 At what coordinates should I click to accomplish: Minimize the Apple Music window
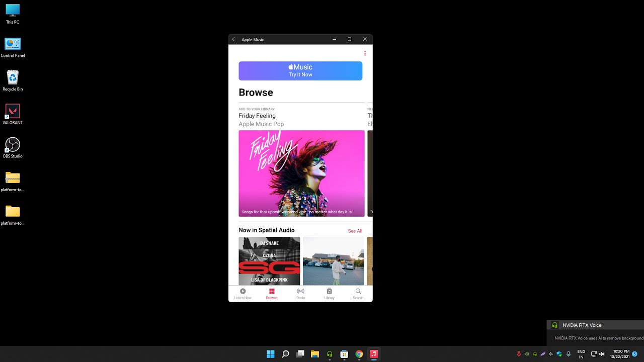tap(335, 39)
